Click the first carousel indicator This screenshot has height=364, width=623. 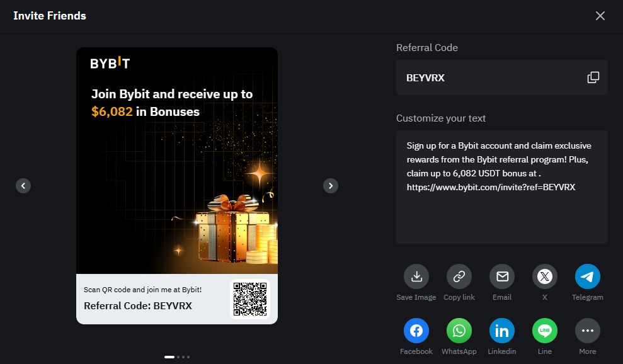pos(169,357)
